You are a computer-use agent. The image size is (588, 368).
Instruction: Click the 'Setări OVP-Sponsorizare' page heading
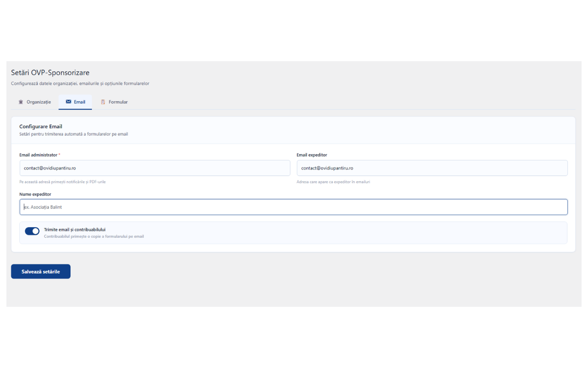(x=50, y=73)
